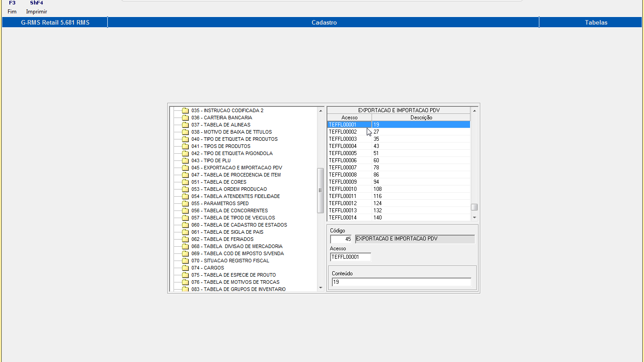Image resolution: width=644 pixels, height=362 pixels.
Task: Click the Acesso input field TEFFL00001
Action: coord(351,257)
